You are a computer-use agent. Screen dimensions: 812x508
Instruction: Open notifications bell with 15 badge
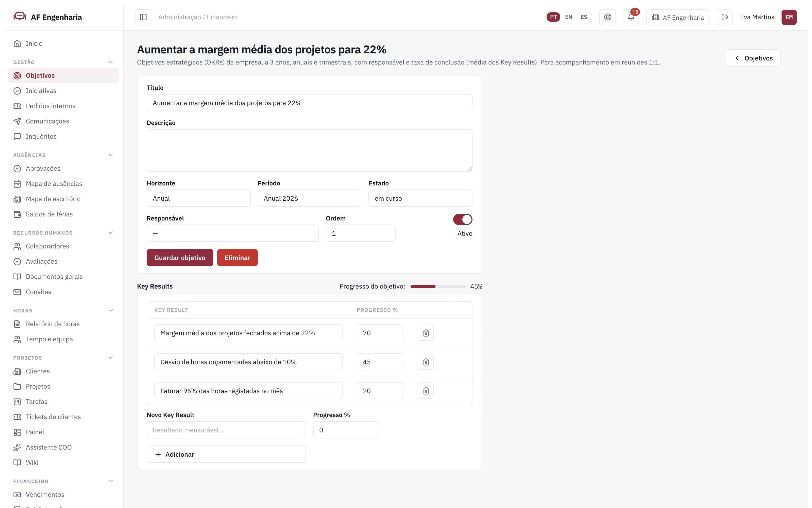click(x=631, y=17)
